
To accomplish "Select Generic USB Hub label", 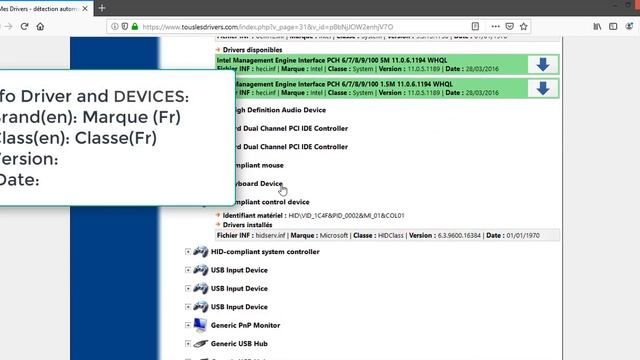I will point(239,344).
